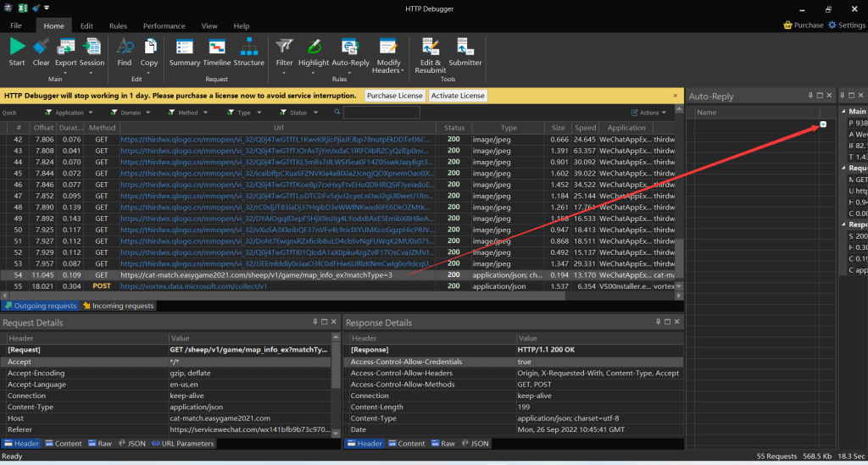Open the Actions dropdown menu
868x465 pixels.
pos(650,113)
